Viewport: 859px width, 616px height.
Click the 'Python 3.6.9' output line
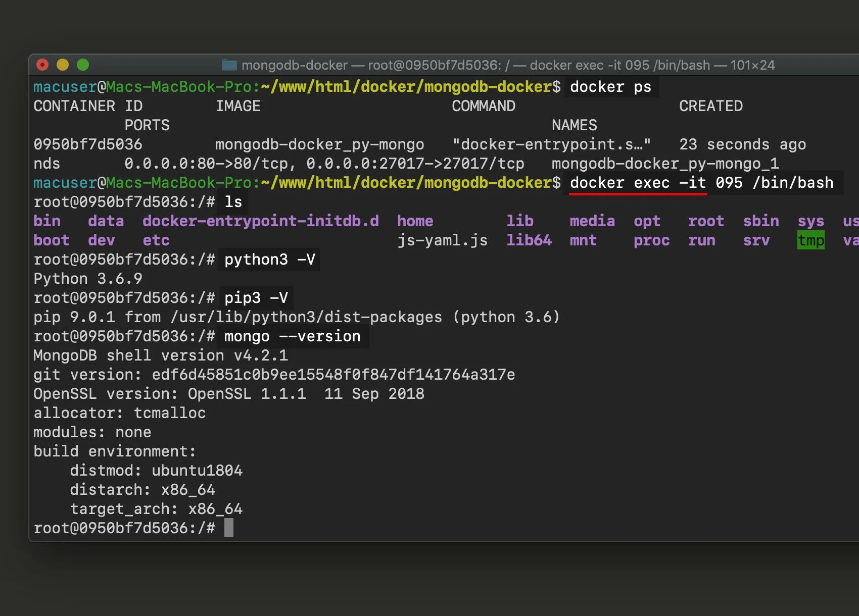pos(88,279)
